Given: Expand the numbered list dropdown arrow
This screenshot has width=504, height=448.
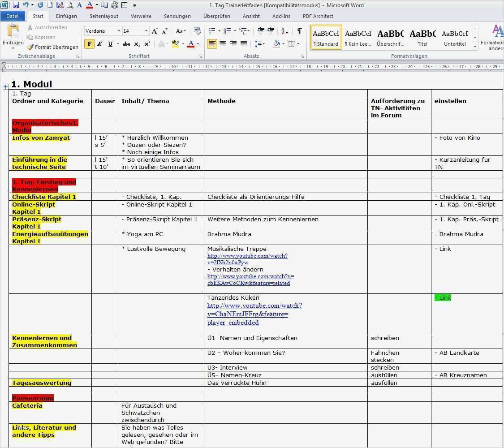Looking at the screenshot, I should (235, 31).
